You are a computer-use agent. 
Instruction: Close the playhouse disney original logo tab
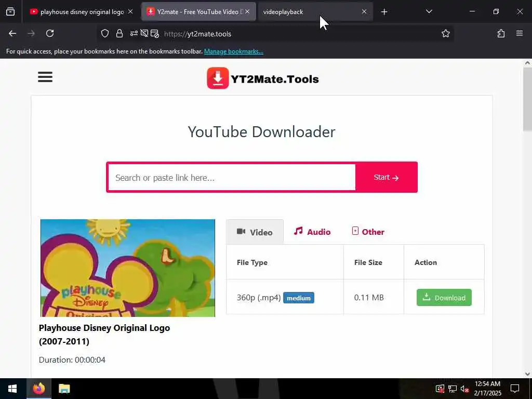(x=130, y=12)
